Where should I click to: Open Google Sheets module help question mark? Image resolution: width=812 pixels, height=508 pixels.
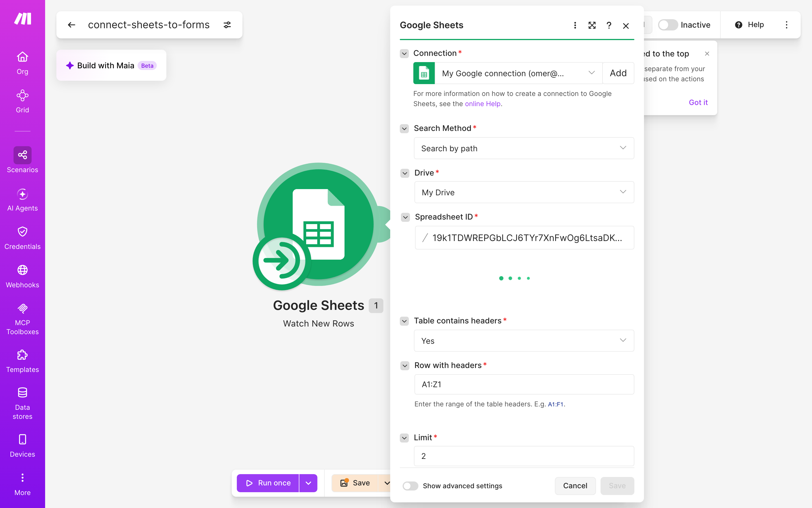609,25
